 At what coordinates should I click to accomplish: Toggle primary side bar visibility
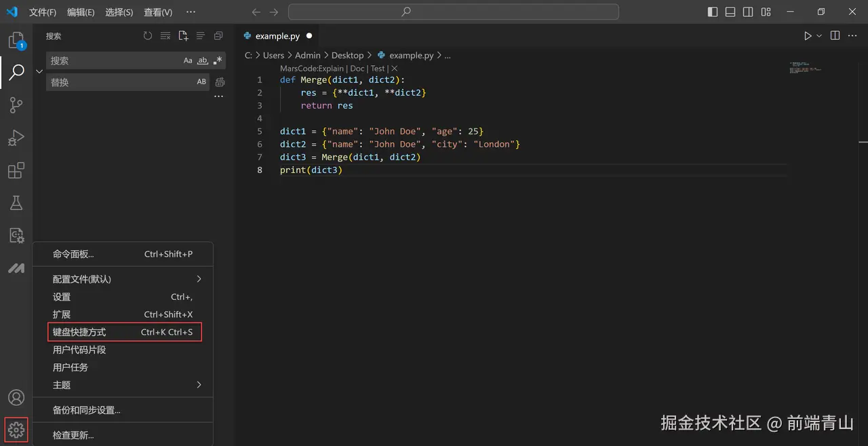713,12
